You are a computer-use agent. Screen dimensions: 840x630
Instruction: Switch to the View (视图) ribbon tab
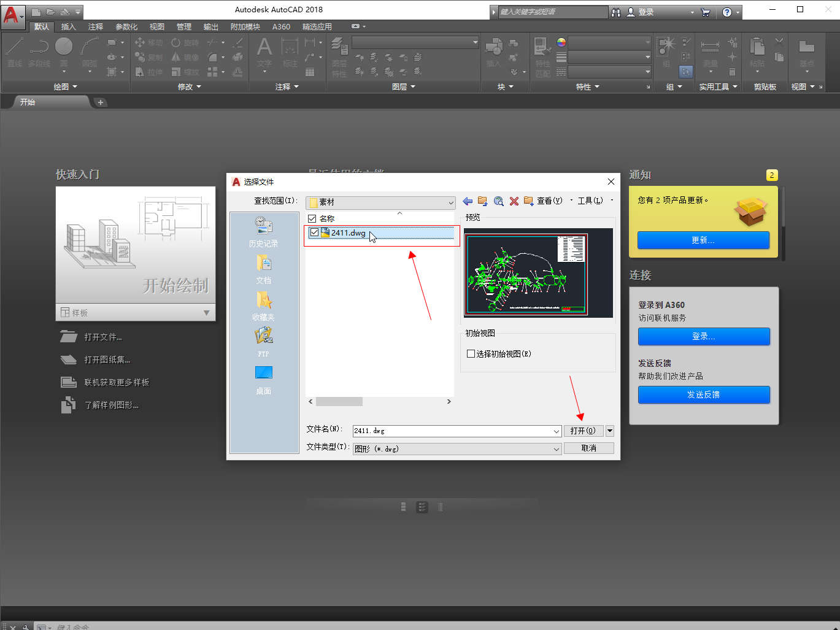(x=157, y=26)
